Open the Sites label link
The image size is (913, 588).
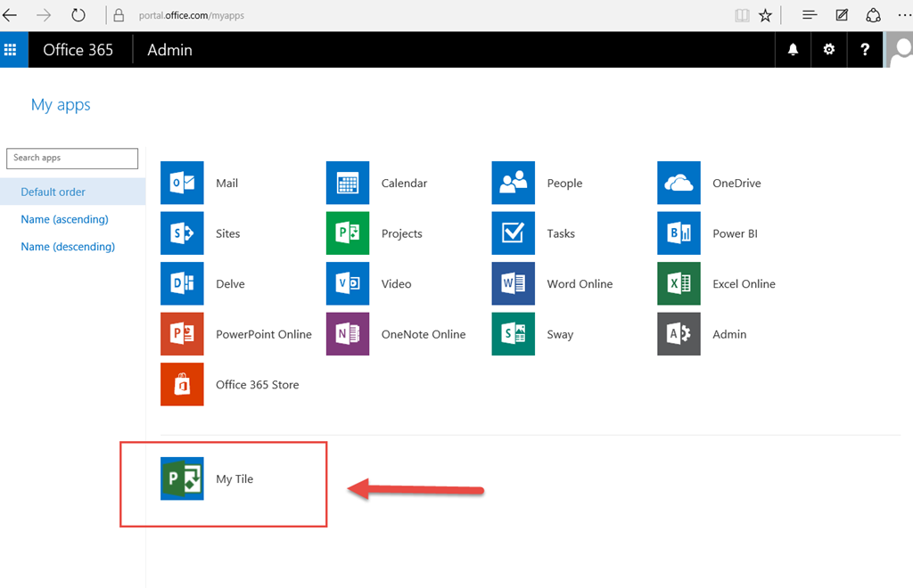(x=227, y=233)
